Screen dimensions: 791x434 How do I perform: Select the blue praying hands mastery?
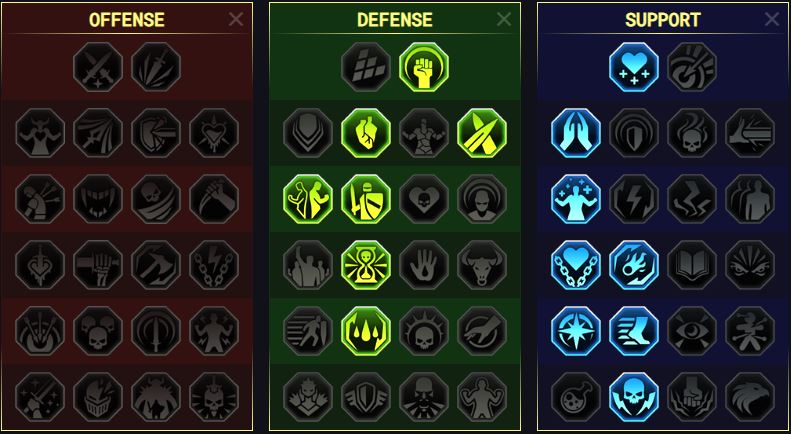576,133
